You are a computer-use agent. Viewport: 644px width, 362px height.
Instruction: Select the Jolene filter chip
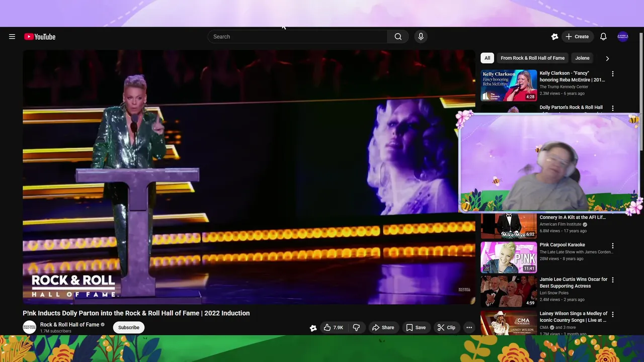coord(582,58)
